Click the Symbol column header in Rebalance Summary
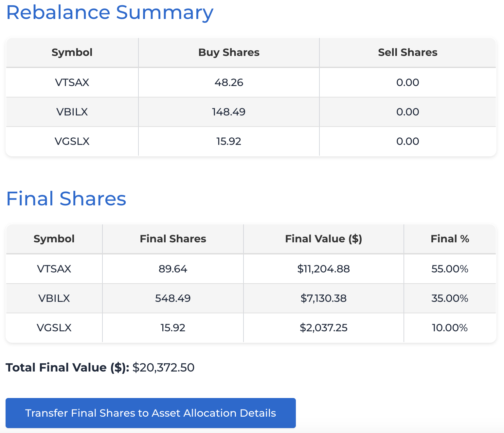 [72, 52]
